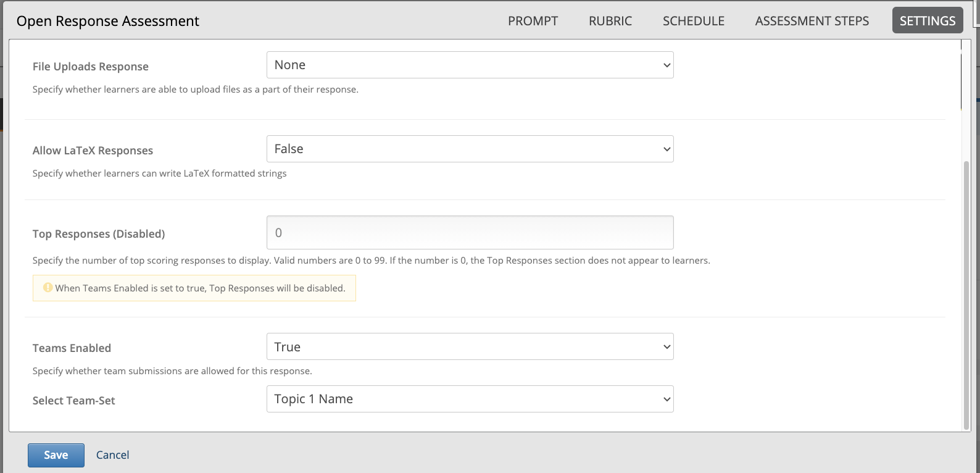Click the Cancel link
This screenshot has width=980, height=473.
[112, 455]
